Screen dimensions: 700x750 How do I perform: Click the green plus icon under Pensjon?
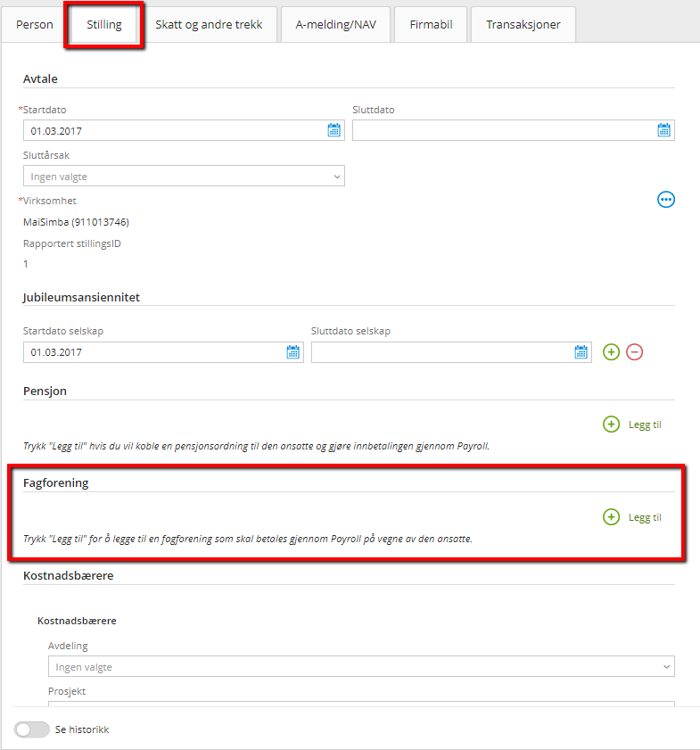click(x=611, y=424)
